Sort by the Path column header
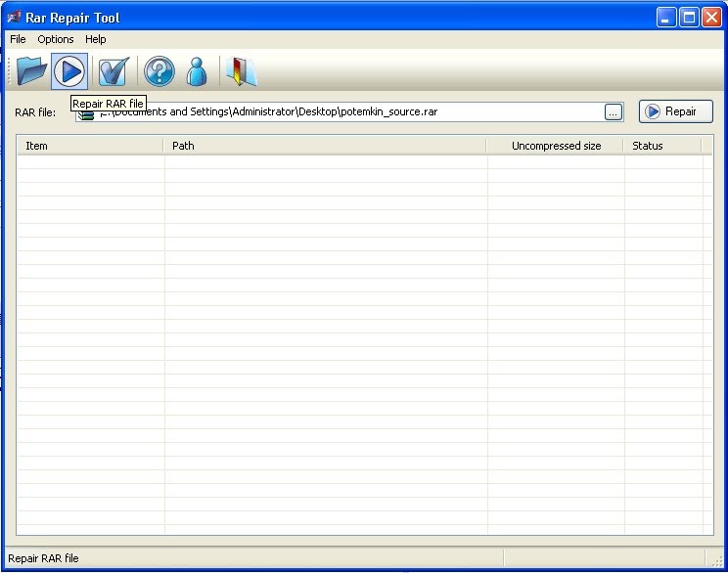Image resolution: width=728 pixels, height=573 pixels. pos(325,146)
